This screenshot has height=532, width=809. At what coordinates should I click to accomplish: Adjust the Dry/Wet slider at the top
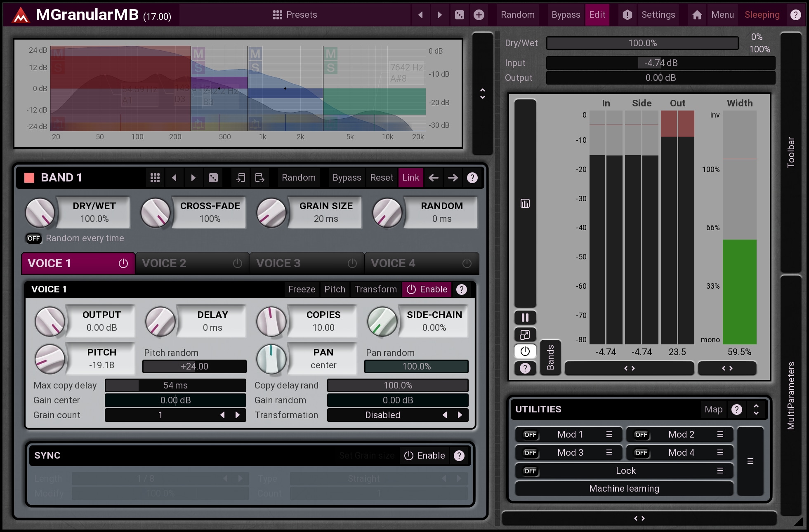(x=642, y=43)
